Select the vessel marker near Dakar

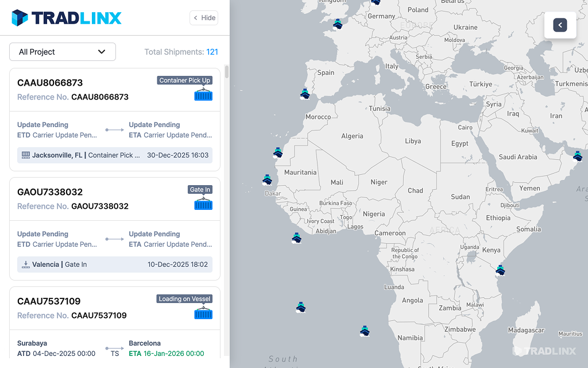(x=267, y=180)
